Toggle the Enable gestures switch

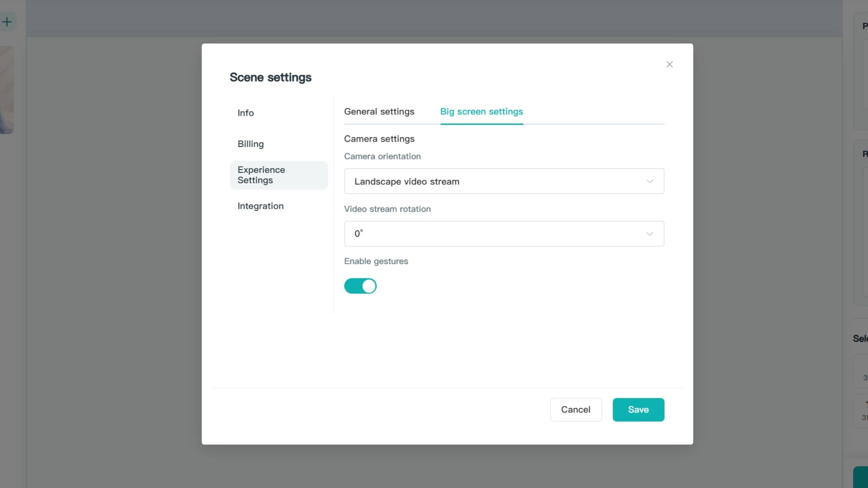click(x=360, y=286)
